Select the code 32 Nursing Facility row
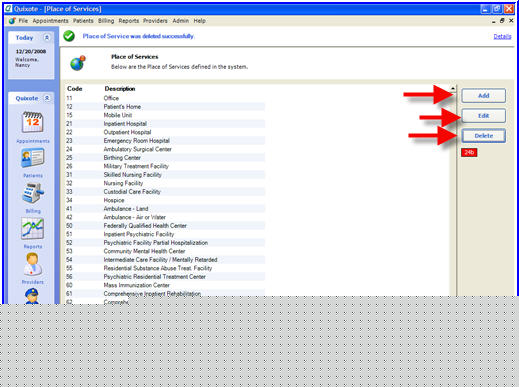The height and width of the screenshot is (387, 519). pyautogui.click(x=165, y=183)
